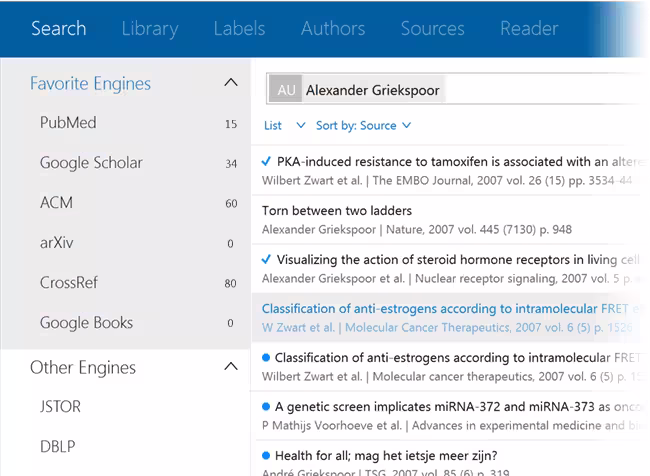Collapse the Favorite Engines section
Screen dimensions: 650x476
(x=231, y=83)
